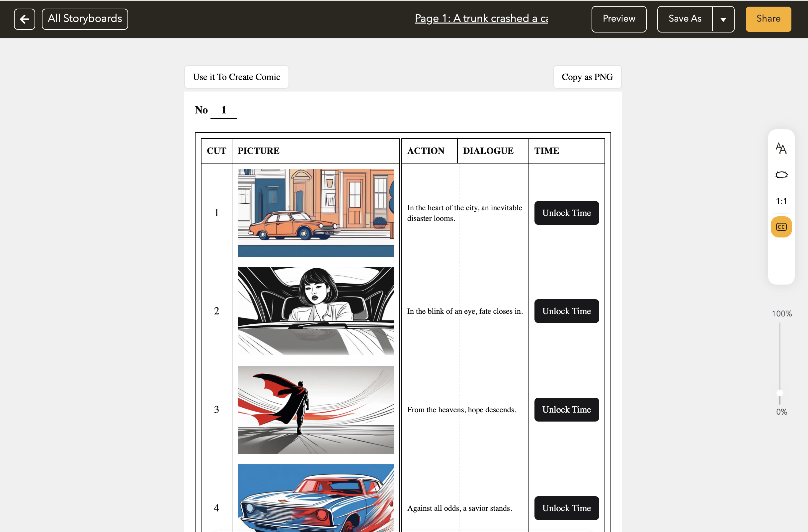
Task: Set the 1:1 aspect ratio
Action: 781,201
